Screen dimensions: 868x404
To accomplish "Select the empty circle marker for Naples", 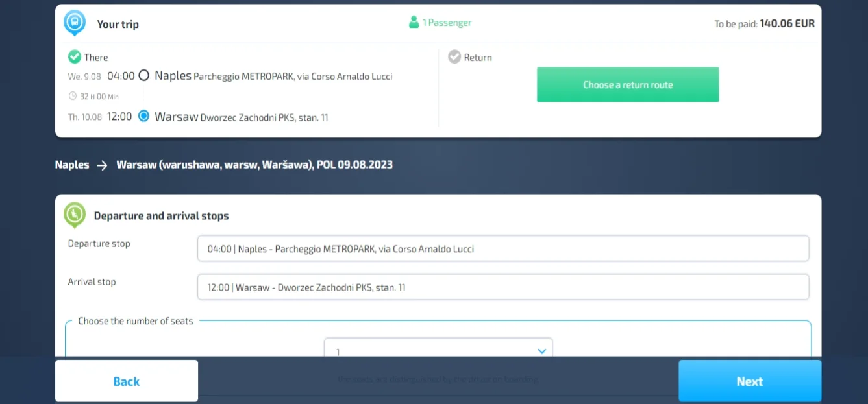I will click(x=144, y=76).
